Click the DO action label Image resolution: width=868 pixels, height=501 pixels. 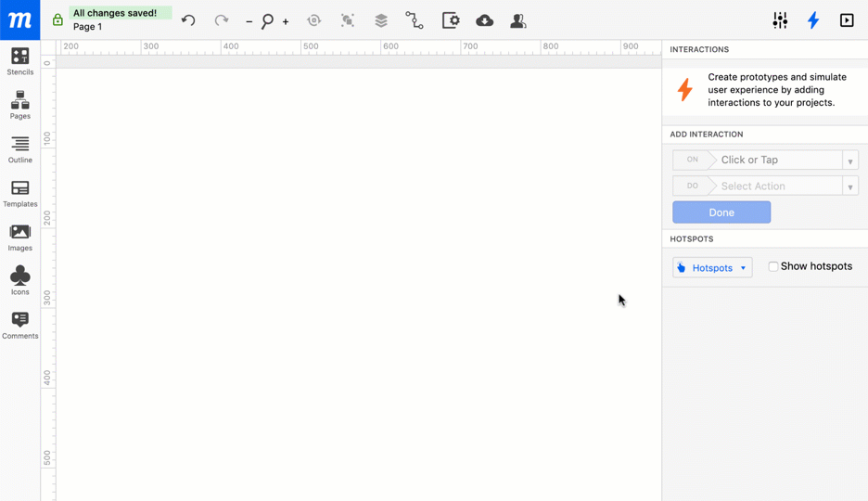[692, 186]
